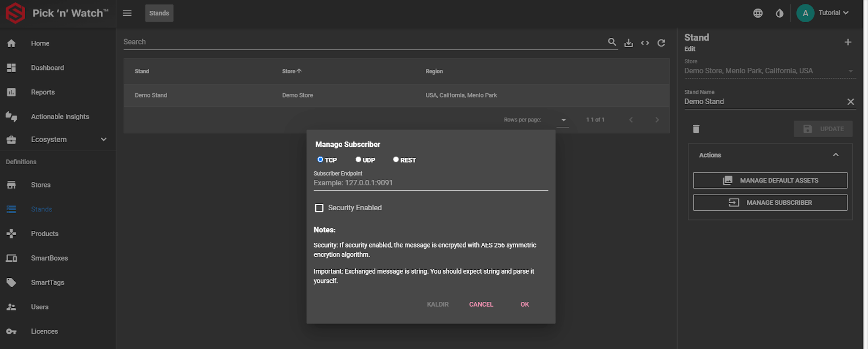
Task: Click the Users sidebar icon
Action: coord(11,307)
